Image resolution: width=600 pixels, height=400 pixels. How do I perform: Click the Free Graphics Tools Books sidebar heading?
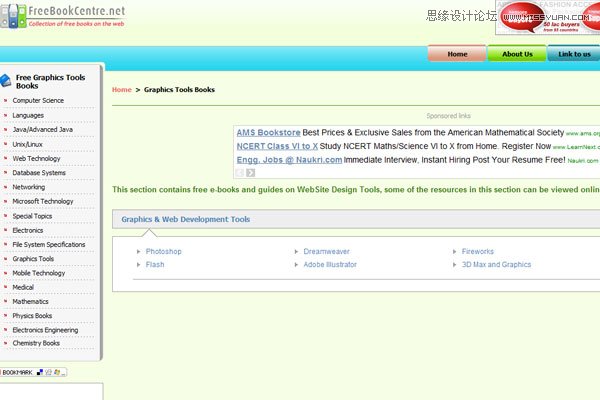[x=50, y=81]
